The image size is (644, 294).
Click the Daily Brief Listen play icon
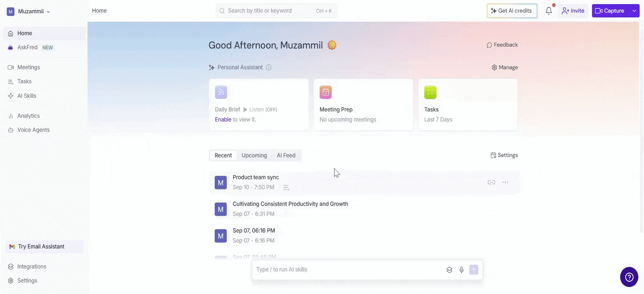[x=245, y=109]
